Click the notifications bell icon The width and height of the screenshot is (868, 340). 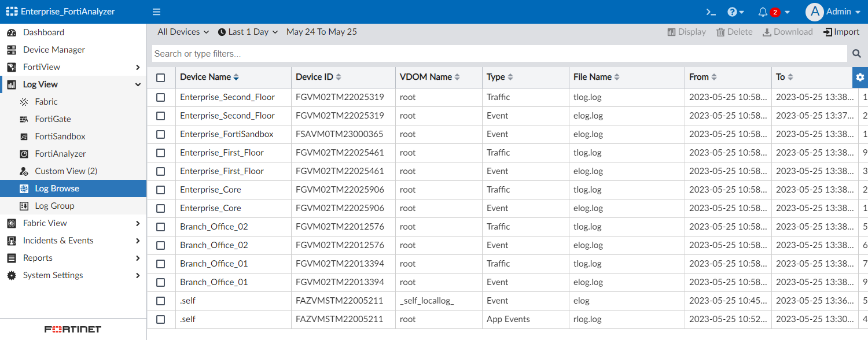pos(762,12)
